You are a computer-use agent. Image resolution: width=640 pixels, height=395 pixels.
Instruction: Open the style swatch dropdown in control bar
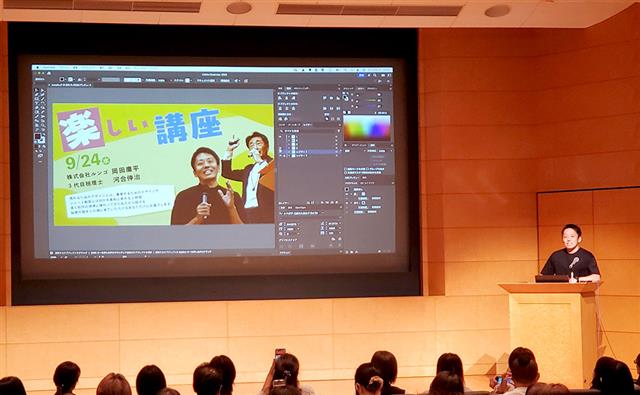(188, 80)
